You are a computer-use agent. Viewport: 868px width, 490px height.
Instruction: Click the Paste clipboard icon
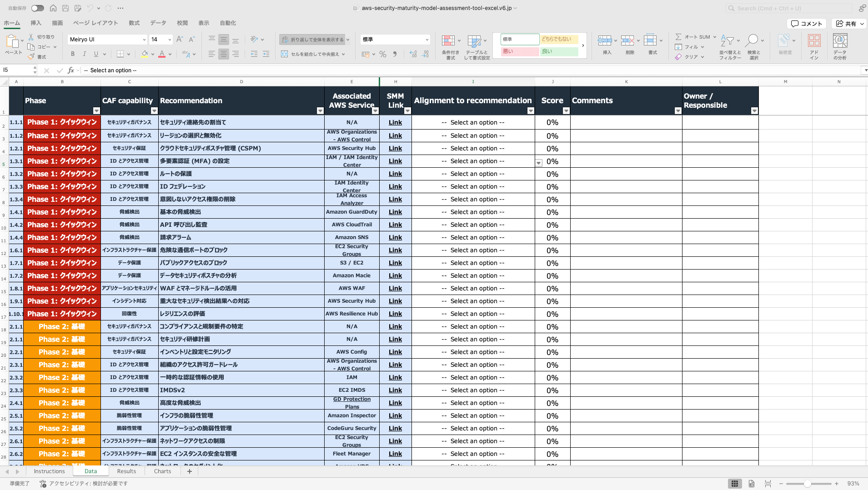12,41
